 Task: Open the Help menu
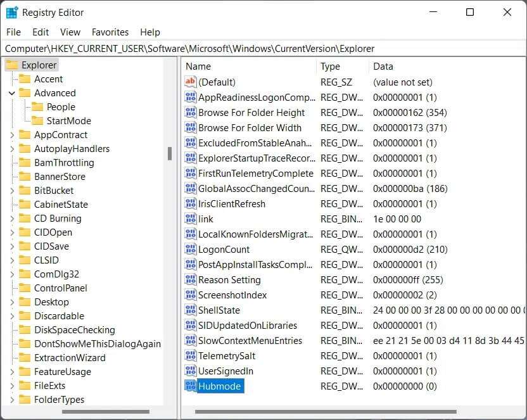(150, 32)
